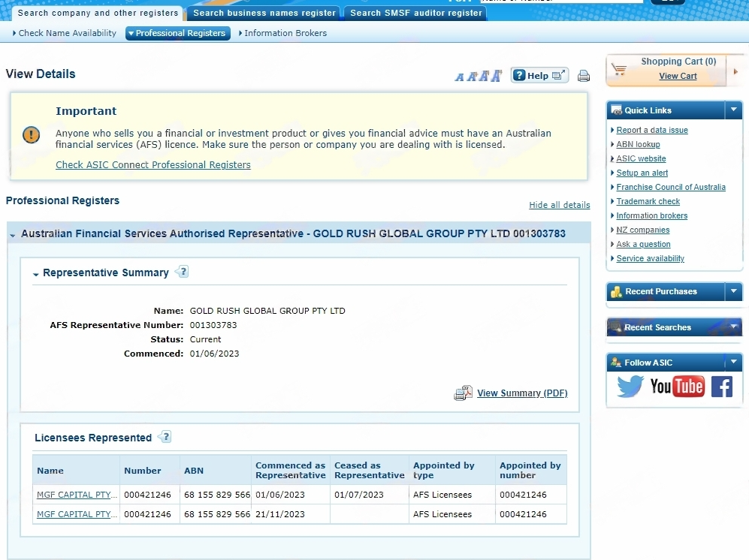Image resolution: width=749 pixels, height=560 pixels.
Task: Open Information brokers quick link
Action: click(x=651, y=215)
